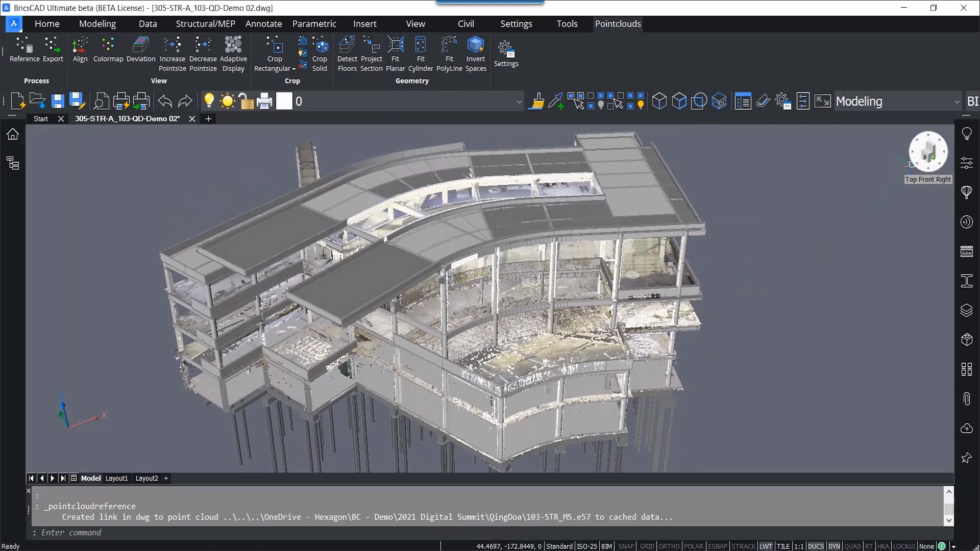Click Increase Pointsize in the ribbon
The height and width of the screenshot is (551, 980).
(x=173, y=53)
